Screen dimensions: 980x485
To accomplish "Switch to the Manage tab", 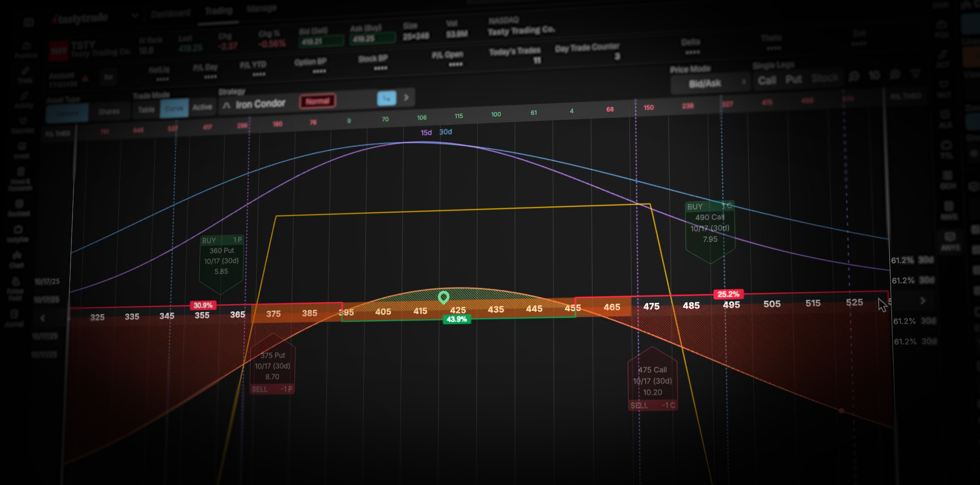I will (x=261, y=8).
